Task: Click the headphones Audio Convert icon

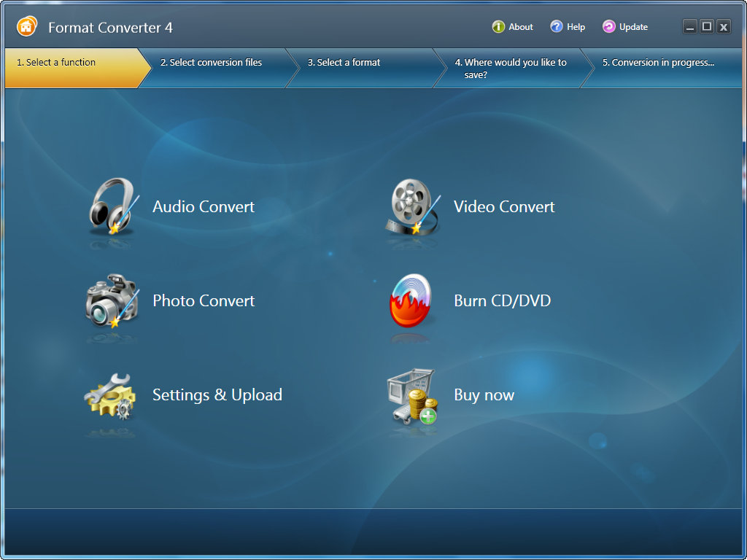Action: (113, 206)
